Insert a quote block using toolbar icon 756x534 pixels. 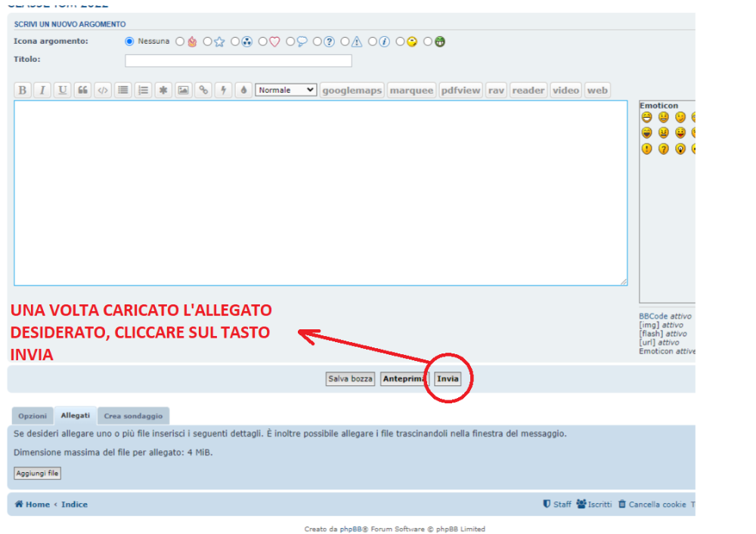(x=82, y=91)
